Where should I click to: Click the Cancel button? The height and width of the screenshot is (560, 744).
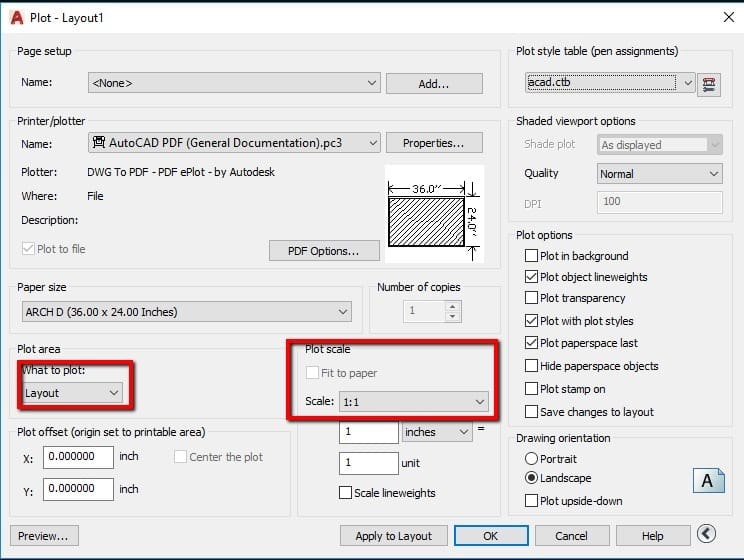pyautogui.click(x=572, y=536)
